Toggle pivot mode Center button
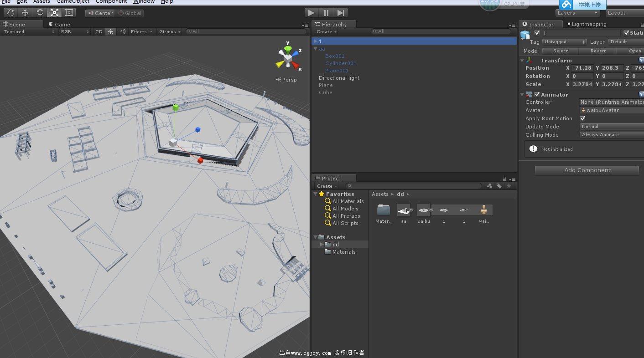This screenshot has width=644, height=358. [x=100, y=13]
